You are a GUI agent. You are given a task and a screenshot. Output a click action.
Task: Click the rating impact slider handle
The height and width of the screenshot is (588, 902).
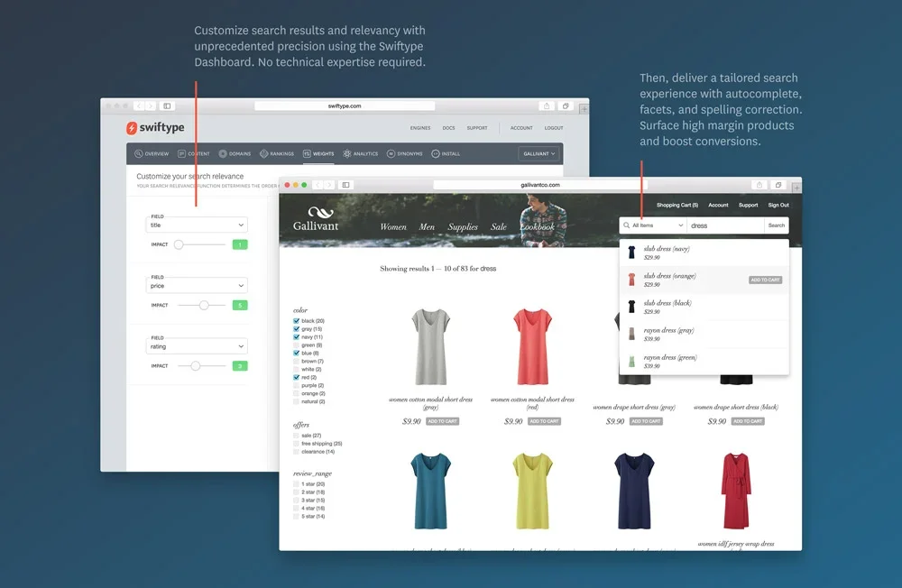(196, 366)
